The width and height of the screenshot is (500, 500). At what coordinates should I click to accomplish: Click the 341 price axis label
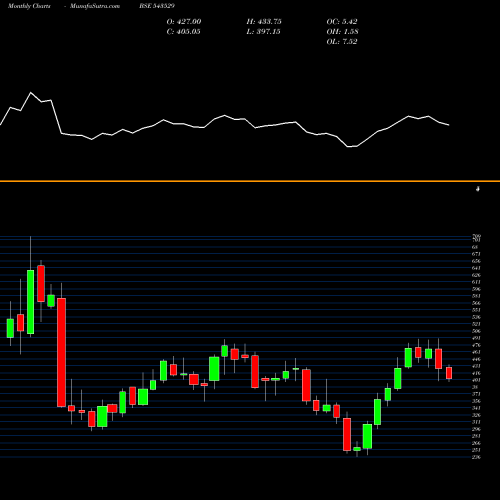pyautogui.click(x=476, y=408)
